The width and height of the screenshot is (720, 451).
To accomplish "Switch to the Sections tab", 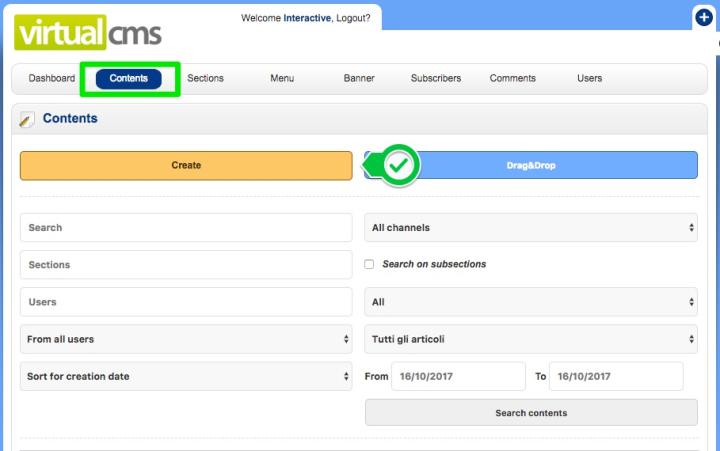I will click(205, 78).
